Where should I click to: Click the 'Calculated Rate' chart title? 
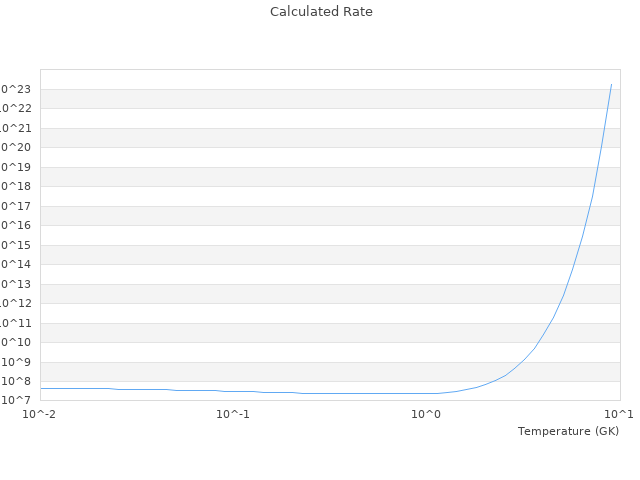(x=320, y=12)
